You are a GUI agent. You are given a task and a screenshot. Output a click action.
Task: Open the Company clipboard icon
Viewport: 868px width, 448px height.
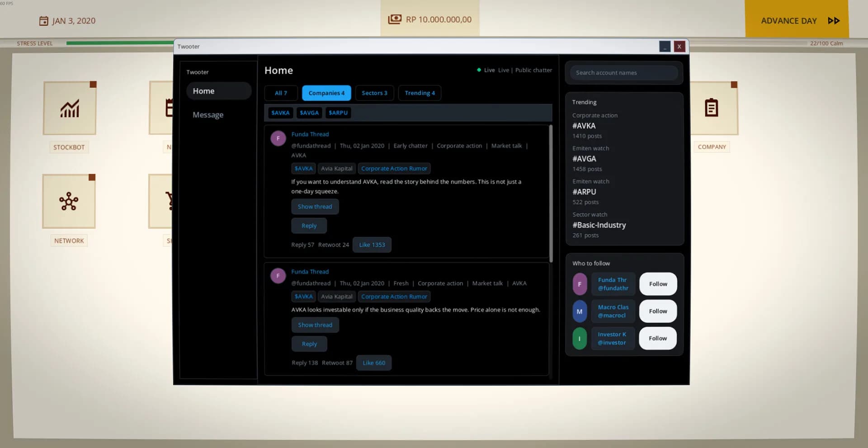pyautogui.click(x=712, y=108)
